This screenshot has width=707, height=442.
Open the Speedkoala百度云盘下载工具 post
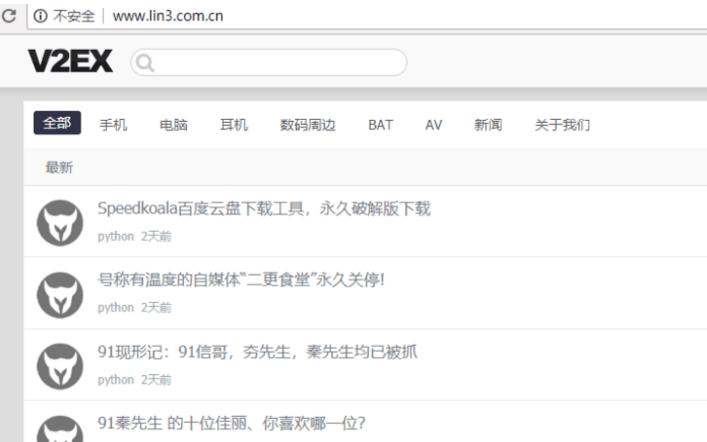click(264, 209)
